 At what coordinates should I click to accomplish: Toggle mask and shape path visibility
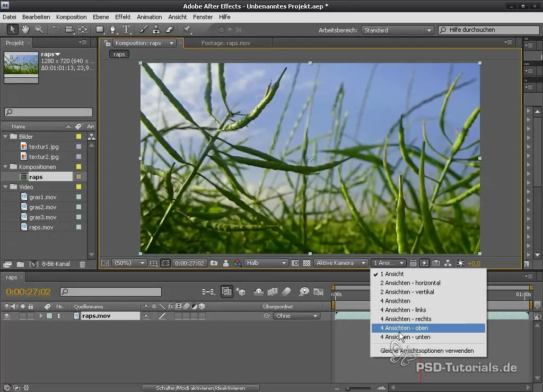(165, 263)
